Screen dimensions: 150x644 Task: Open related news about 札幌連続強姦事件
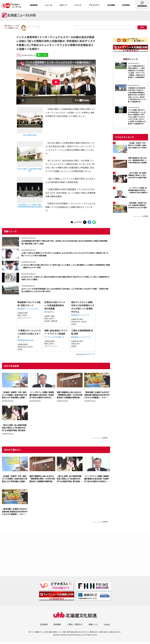(56, 242)
